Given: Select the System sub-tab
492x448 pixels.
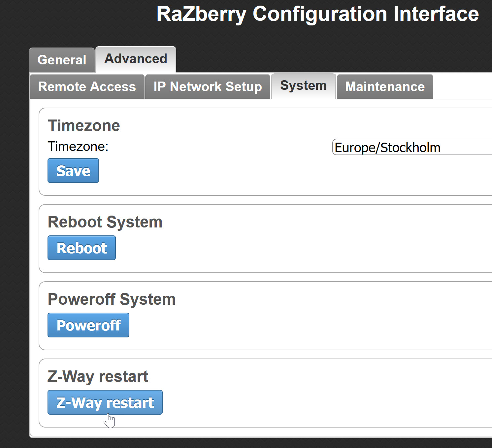Looking at the screenshot, I should click(x=303, y=86).
